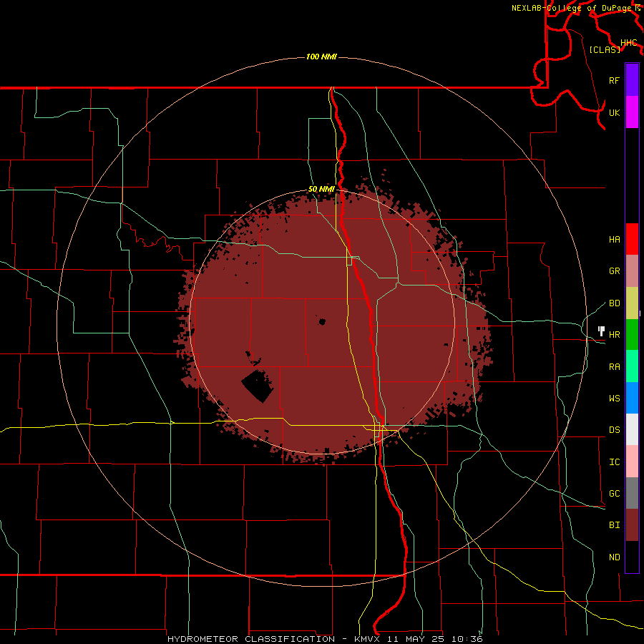Click the BD legend label

click(614, 303)
